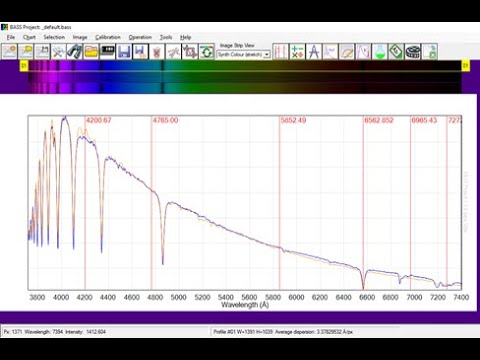Click the green diamond tag icon
The image size is (480, 360).
pos(396,52)
